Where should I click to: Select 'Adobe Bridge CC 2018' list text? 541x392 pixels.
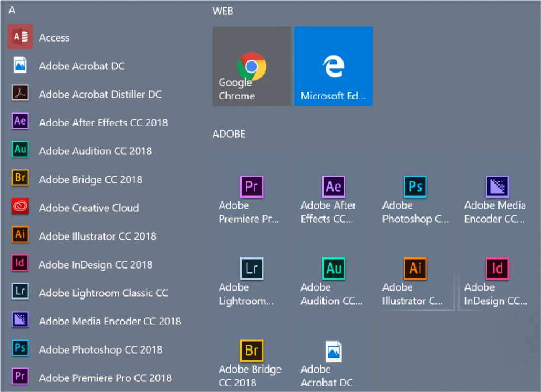coord(91,179)
